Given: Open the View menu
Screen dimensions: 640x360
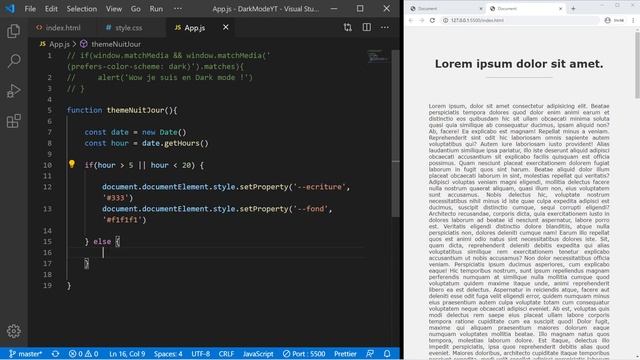Looking at the screenshot, I should [114, 9].
